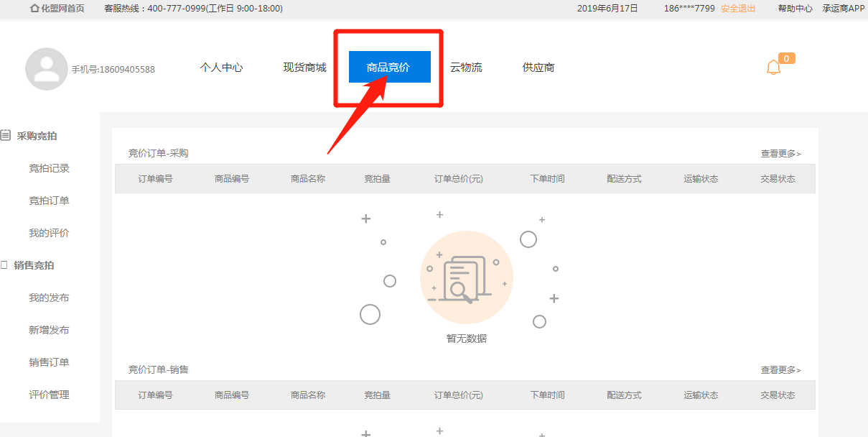Click 订单编号 header in 采购 table
The width and height of the screenshot is (868, 437).
click(x=156, y=179)
